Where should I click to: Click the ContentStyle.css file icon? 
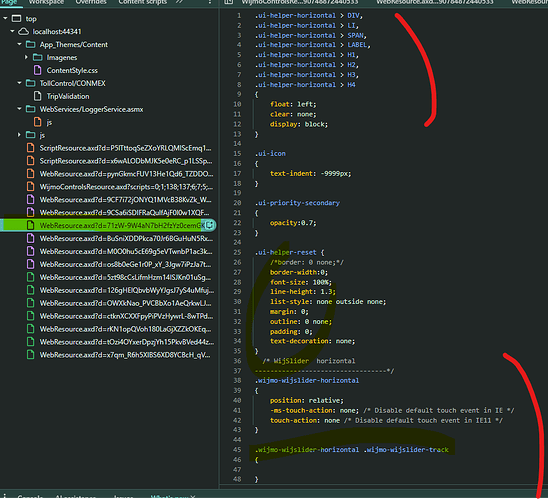tap(37, 70)
